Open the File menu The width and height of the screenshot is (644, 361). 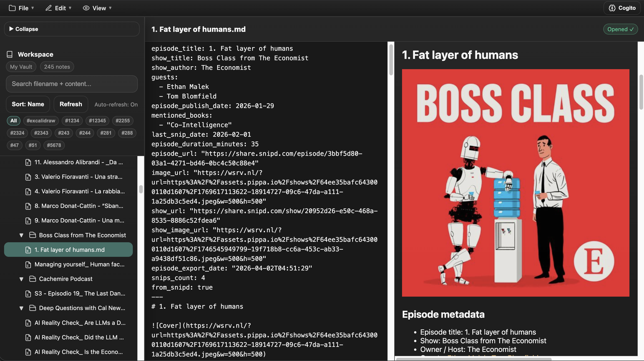point(22,8)
